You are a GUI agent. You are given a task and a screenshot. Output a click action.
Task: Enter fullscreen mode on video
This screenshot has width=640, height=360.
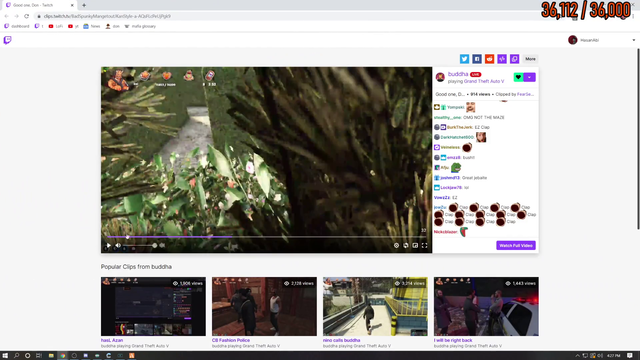pos(424,245)
